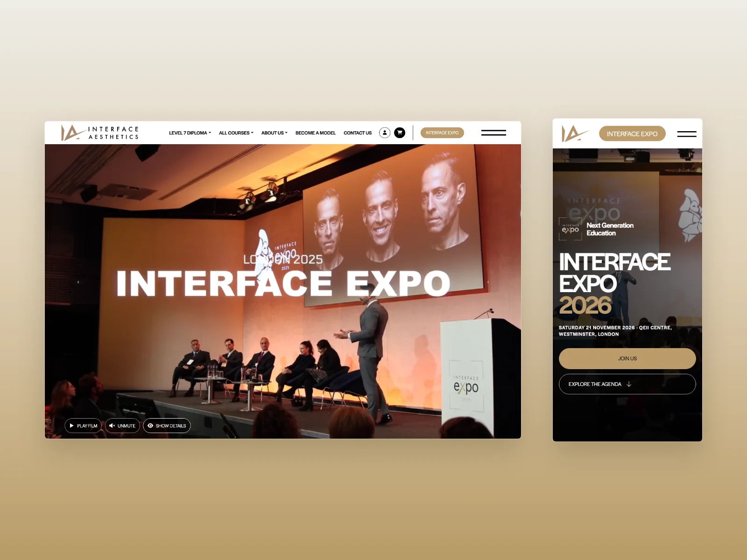Open the Contact Us page
This screenshot has width=747, height=560.
coord(358,133)
